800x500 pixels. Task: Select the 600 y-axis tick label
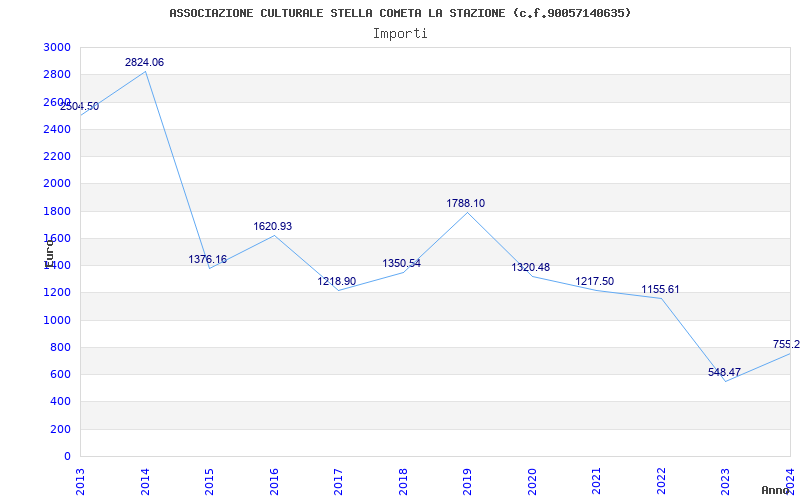click(x=61, y=374)
